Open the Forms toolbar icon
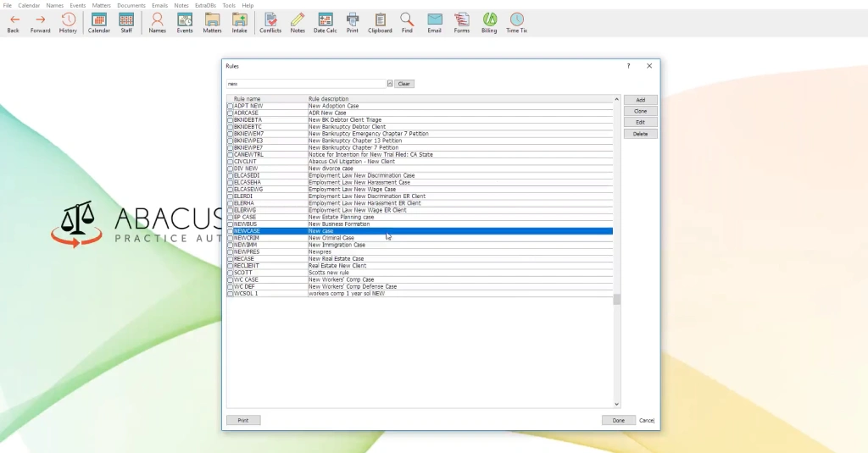This screenshot has width=868, height=453. point(462,23)
